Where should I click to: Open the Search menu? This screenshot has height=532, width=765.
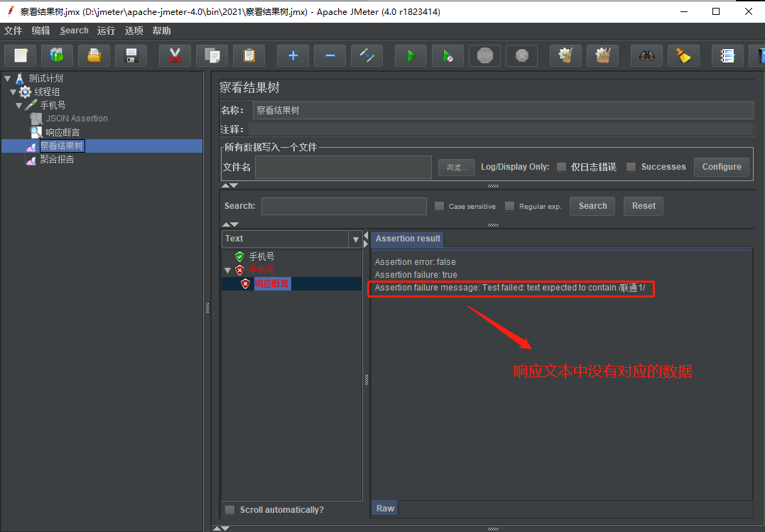[74, 31]
